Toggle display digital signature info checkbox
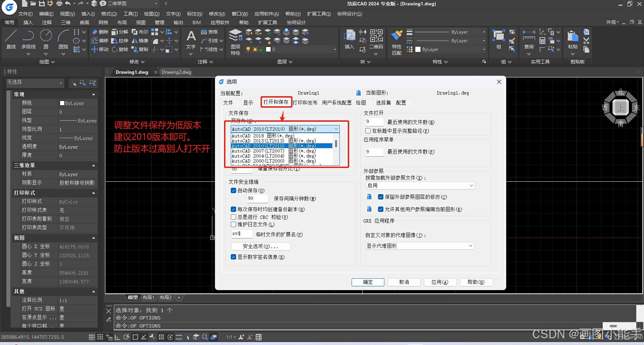The width and height of the screenshot is (644, 345). (x=233, y=257)
